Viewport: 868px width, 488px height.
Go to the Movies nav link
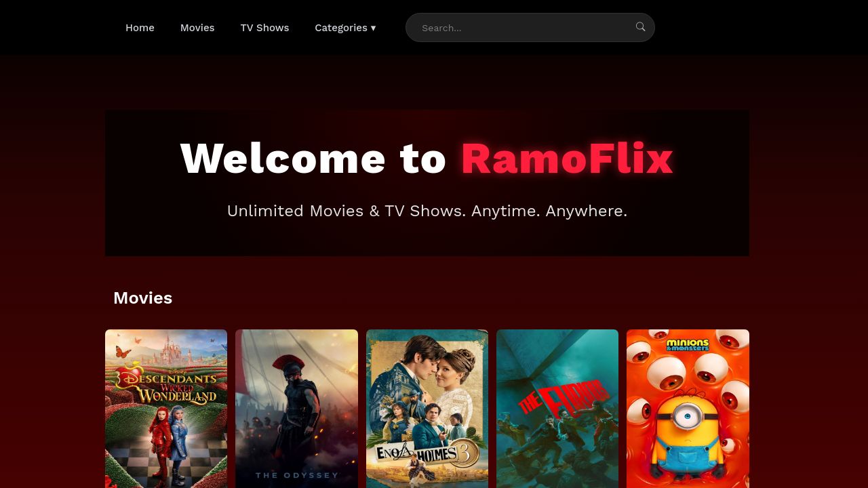pos(197,28)
